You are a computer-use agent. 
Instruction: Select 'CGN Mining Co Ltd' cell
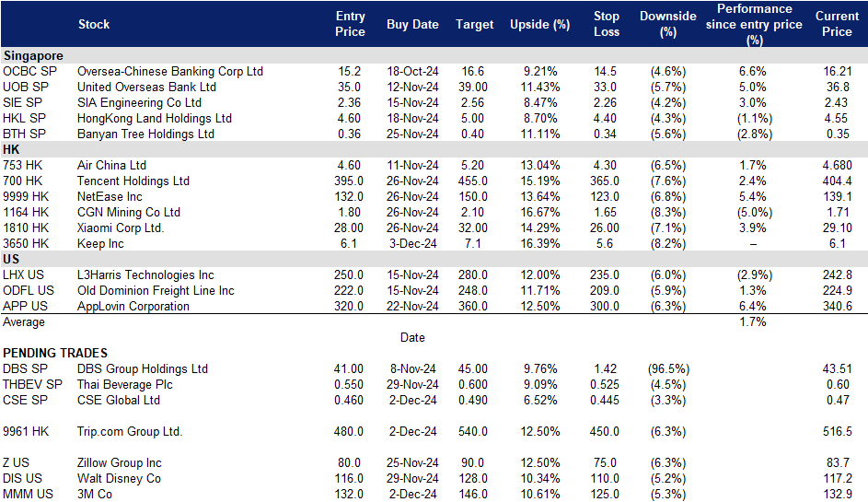coord(129,212)
